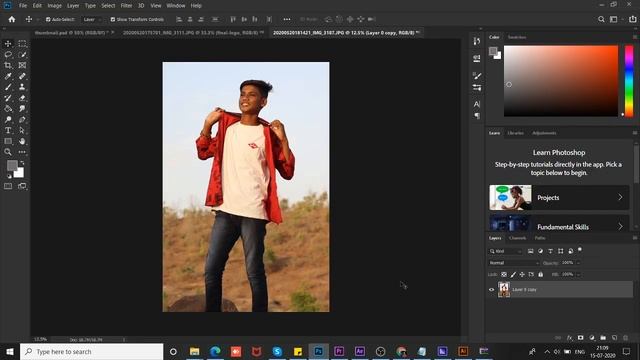Open the Opacity slider dropdown arrow

pos(578,263)
